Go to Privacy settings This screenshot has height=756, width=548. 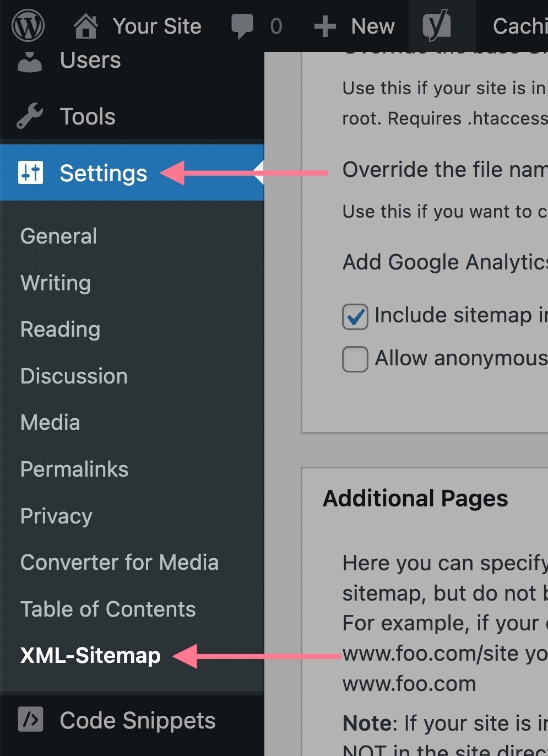tap(56, 516)
